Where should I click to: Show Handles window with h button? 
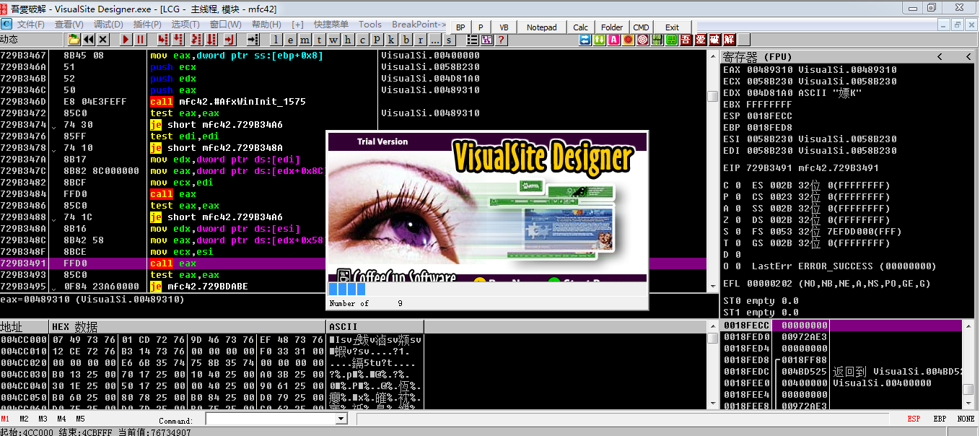(x=347, y=40)
